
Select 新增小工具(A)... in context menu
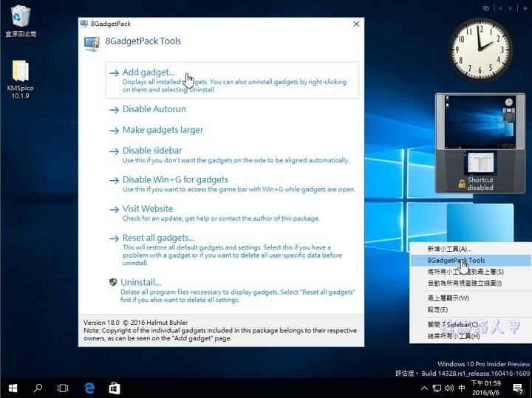470,249
